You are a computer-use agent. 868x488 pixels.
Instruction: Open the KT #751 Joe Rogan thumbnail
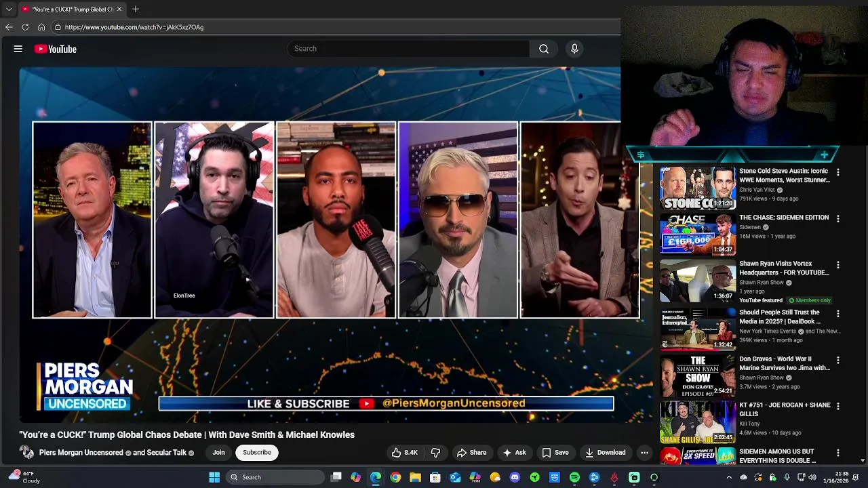[x=697, y=422]
